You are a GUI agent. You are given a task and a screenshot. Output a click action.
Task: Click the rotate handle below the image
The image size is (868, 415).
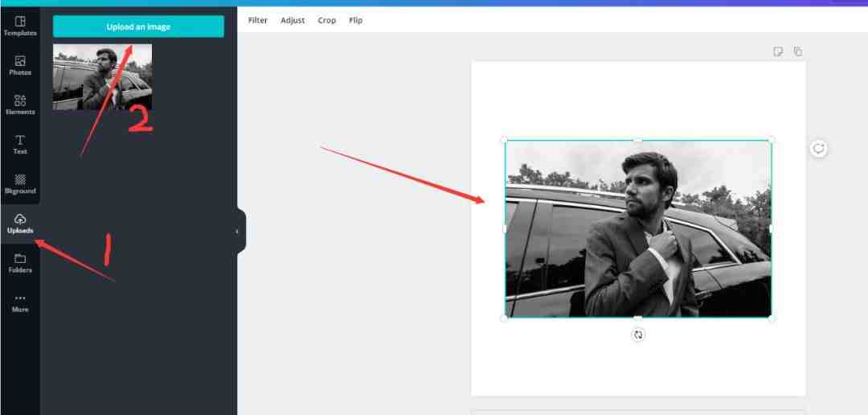coord(638,335)
